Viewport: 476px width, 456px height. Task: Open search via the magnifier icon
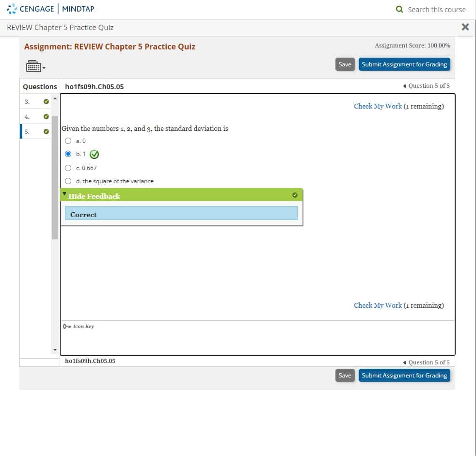(399, 9)
